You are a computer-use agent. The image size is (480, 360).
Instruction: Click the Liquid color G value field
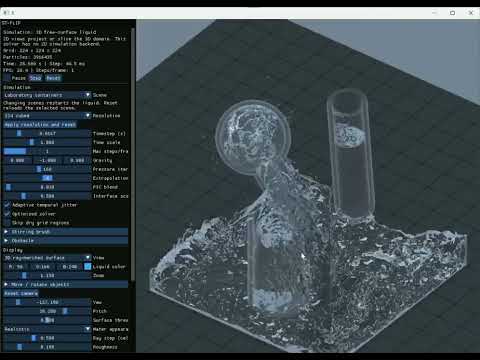(43, 267)
